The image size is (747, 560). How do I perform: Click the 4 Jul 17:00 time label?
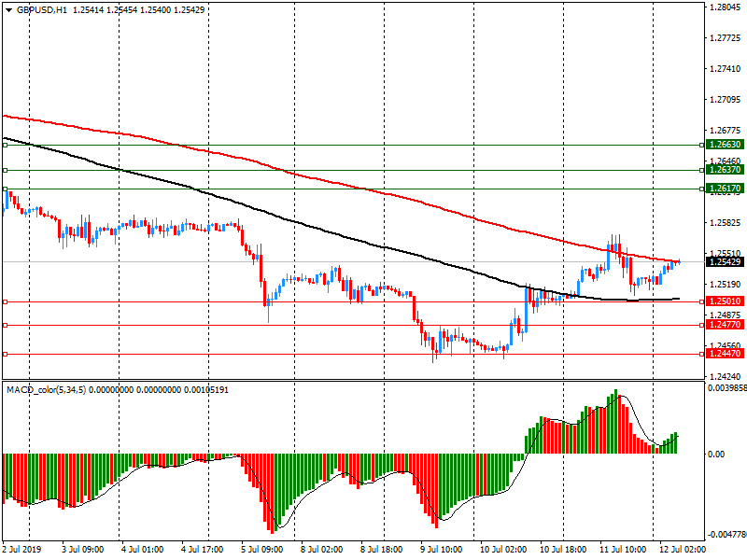pos(203,550)
